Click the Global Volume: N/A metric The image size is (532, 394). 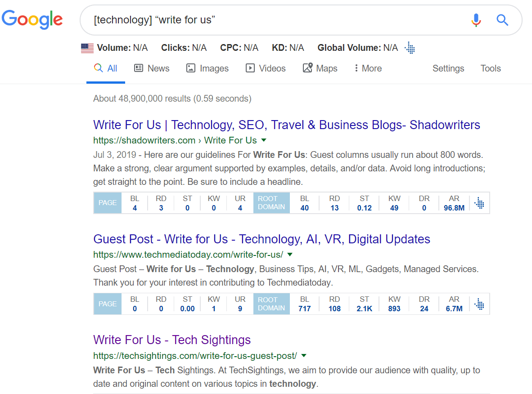pos(358,48)
